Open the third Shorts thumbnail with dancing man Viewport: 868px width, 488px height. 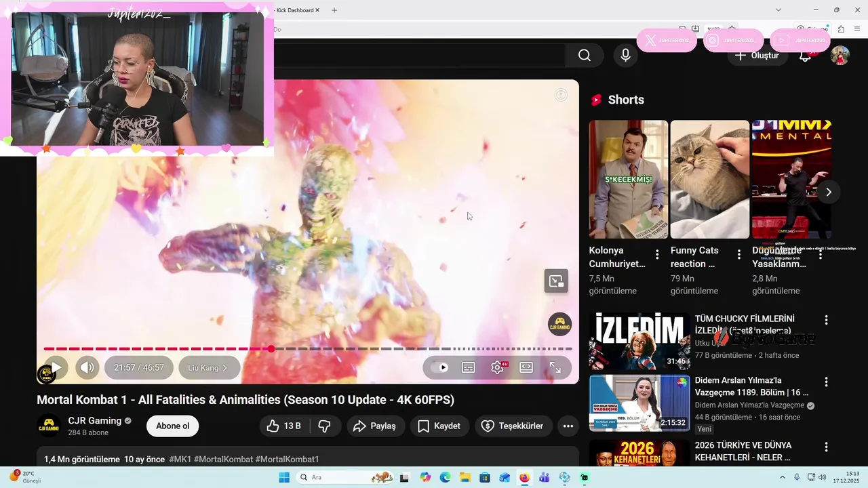pos(791,180)
